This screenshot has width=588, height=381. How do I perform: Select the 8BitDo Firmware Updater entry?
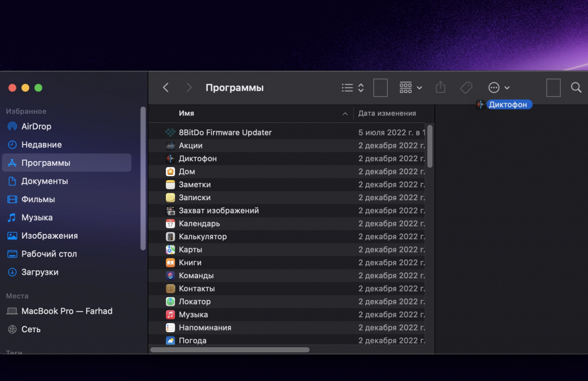[225, 133]
